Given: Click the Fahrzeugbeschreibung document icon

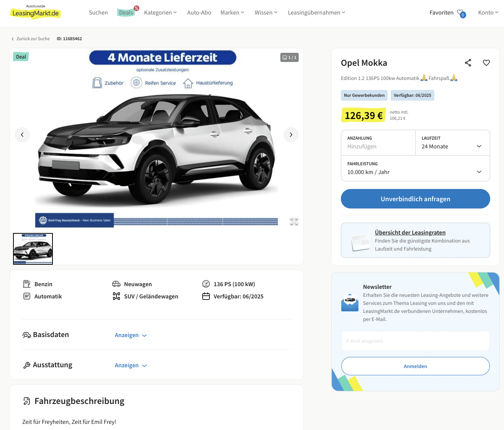Looking at the screenshot, I should click(x=27, y=401).
